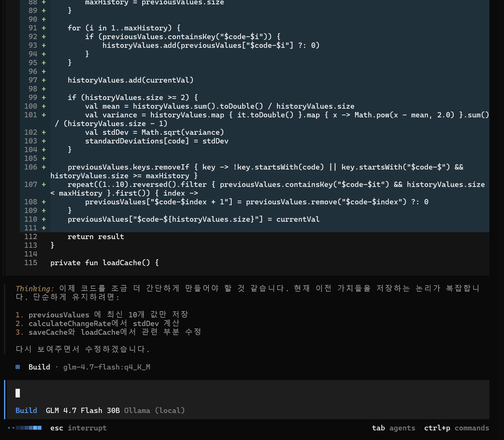Click the blue Build agent label below prompt
The image size is (504, 440).
[26, 411]
